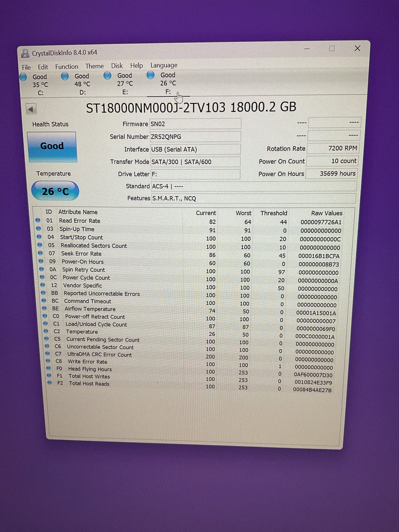Viewport: 399px width, 532px height.
Task: Select the Reallocated Sectors Count row text
Action: coord(94,246)
